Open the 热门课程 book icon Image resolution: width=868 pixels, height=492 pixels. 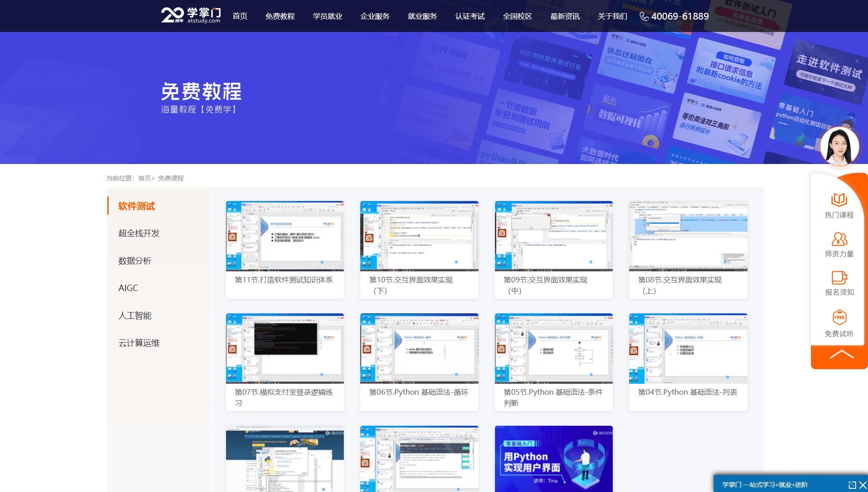pyautogui.click(x=839, y=200)
